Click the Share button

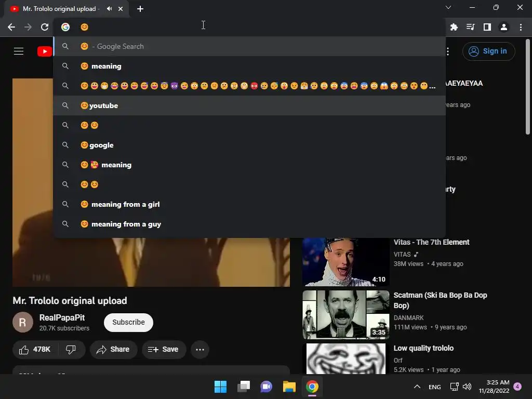(113, 350)
